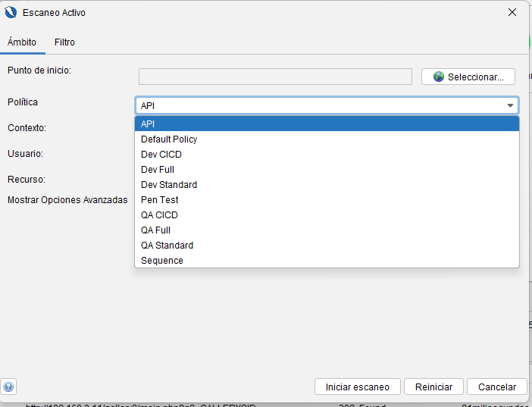Close the Escaneo Activo dialog window

point(512,12)
